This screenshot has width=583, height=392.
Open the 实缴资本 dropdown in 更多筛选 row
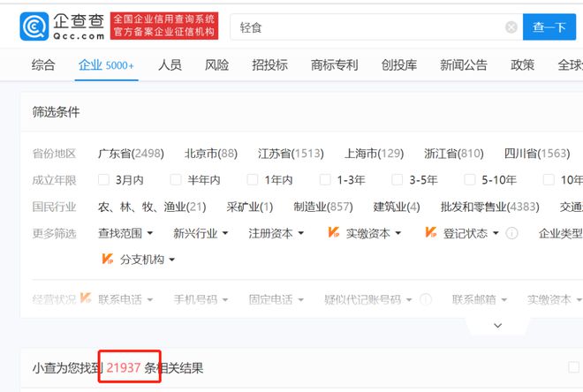tap(374, 233)
